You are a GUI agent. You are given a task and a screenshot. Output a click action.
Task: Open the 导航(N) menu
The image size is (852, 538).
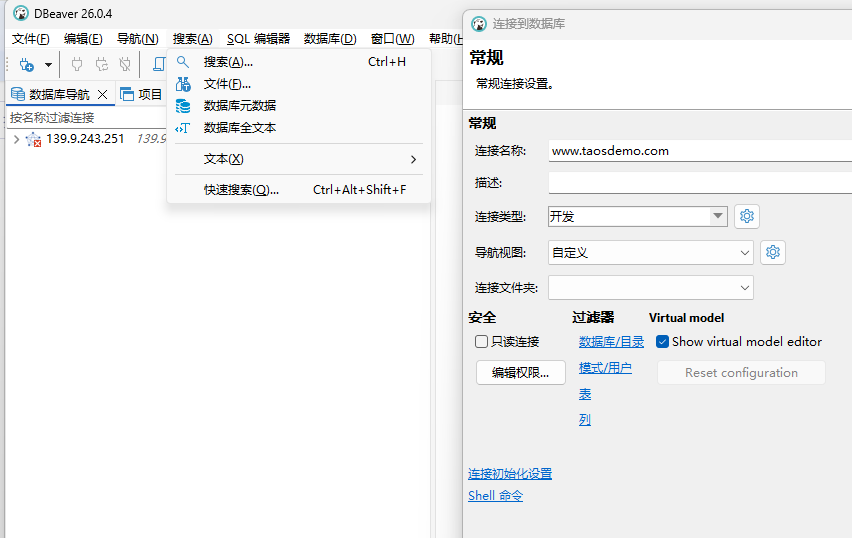click(x=137, y=39)
